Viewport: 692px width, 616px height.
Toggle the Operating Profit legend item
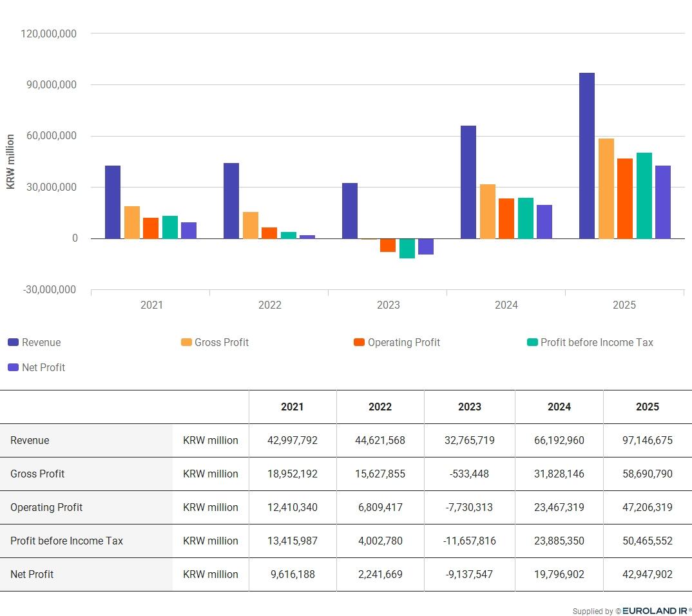[397, 342]
